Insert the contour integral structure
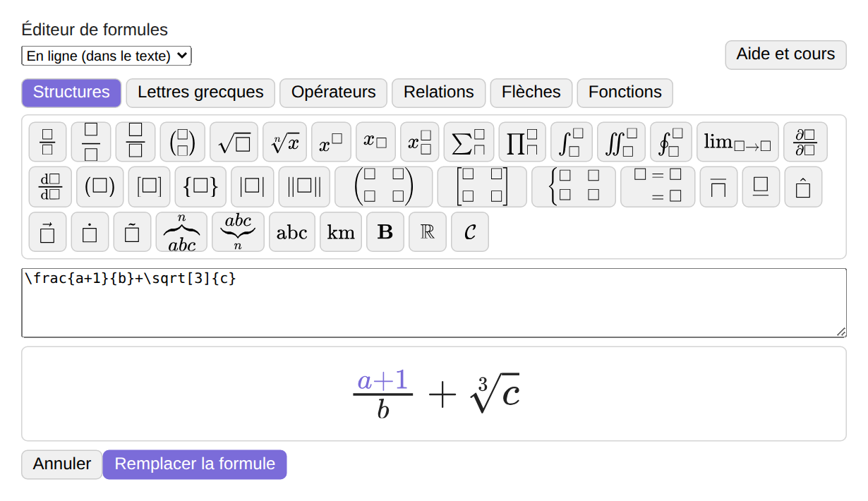The image size is (868, 501). pyautogui.click(x=671, y=142)
